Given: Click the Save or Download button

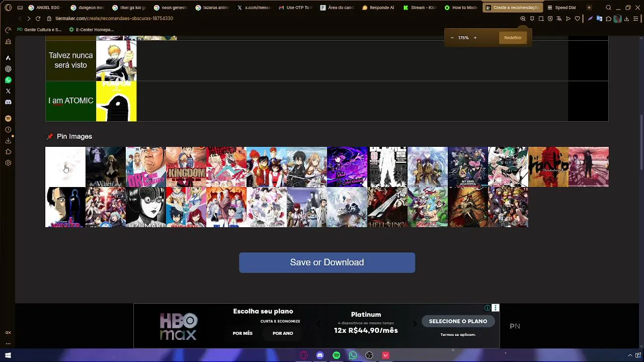Looking at the screenshot, I should click(x=327, y=262).
